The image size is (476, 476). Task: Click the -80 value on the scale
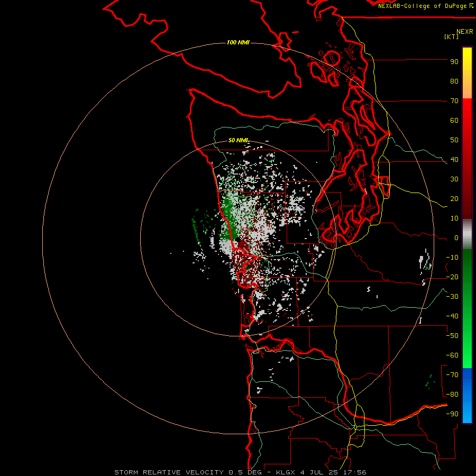[452, 395]
